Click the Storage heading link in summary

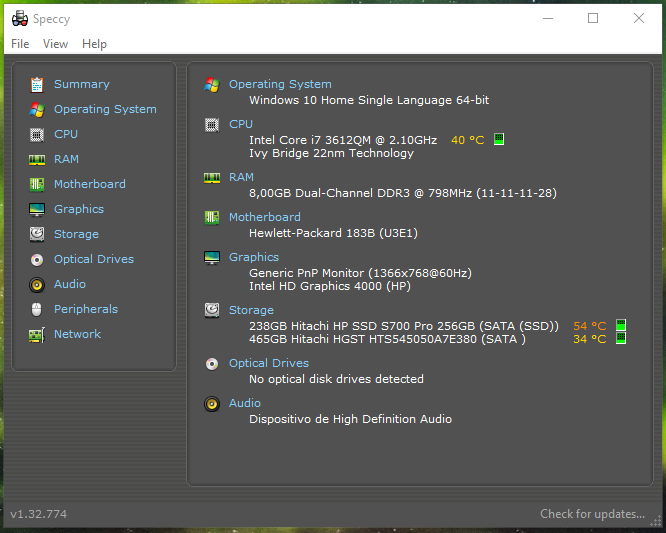click(251, 310)
